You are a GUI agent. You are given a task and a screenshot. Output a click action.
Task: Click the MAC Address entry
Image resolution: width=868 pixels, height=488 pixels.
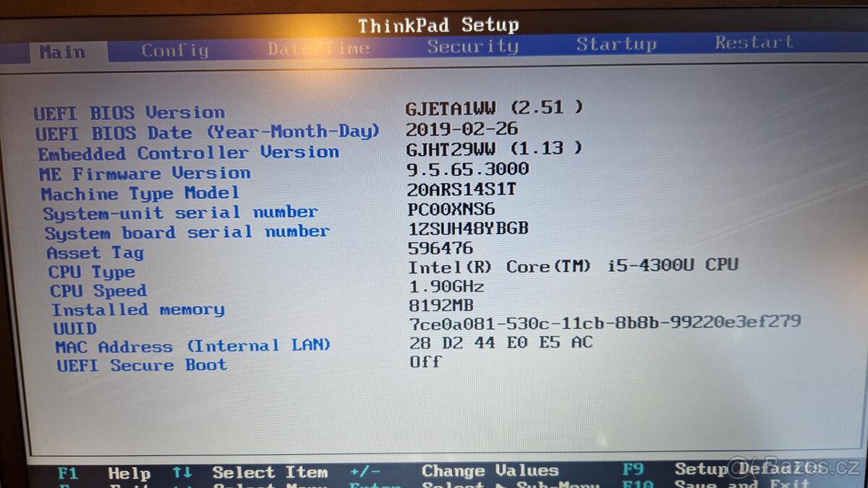(x=192, y=345)
